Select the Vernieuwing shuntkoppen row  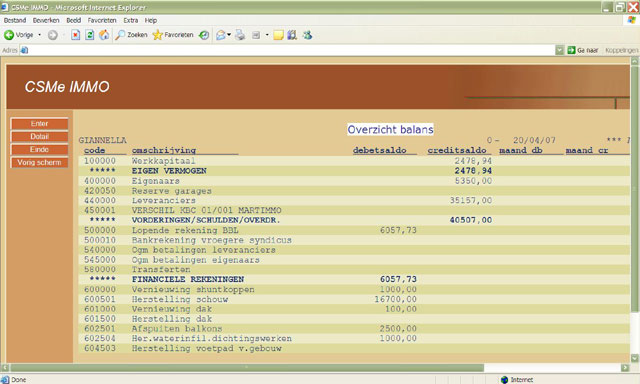[x=354, y=289]
